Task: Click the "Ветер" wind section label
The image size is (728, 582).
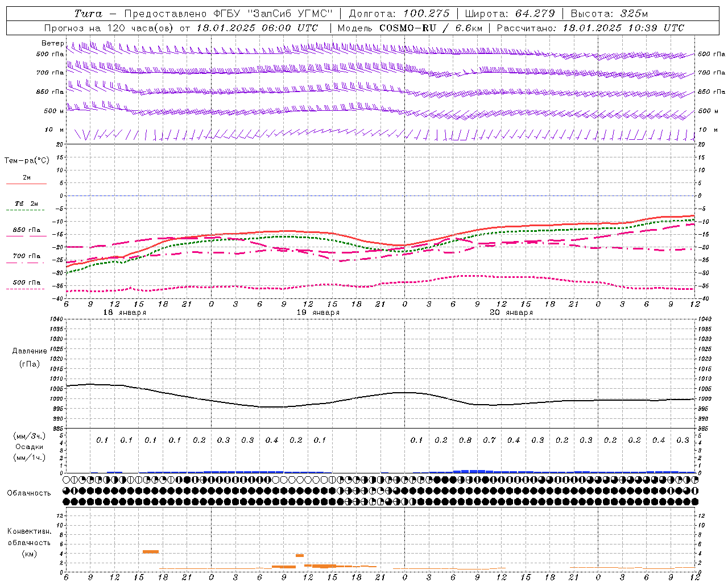Action: click(52, 43)
